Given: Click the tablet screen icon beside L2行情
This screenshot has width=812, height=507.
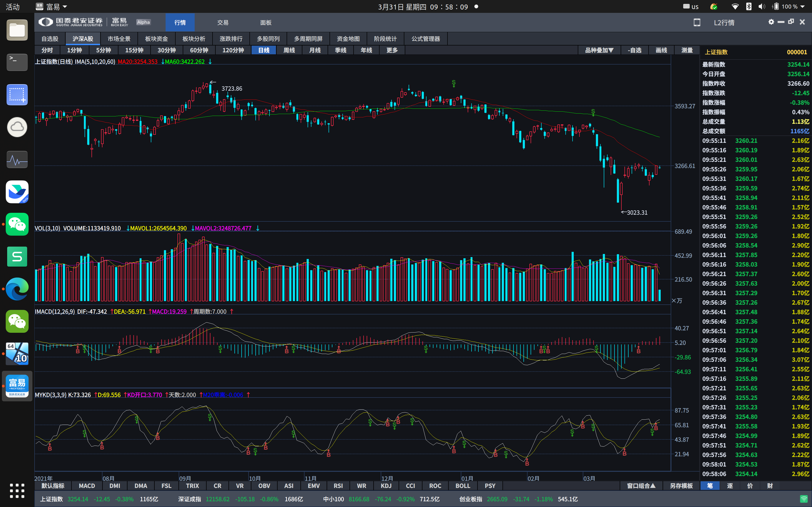Looking at the screenshot, I should [697, 22].
